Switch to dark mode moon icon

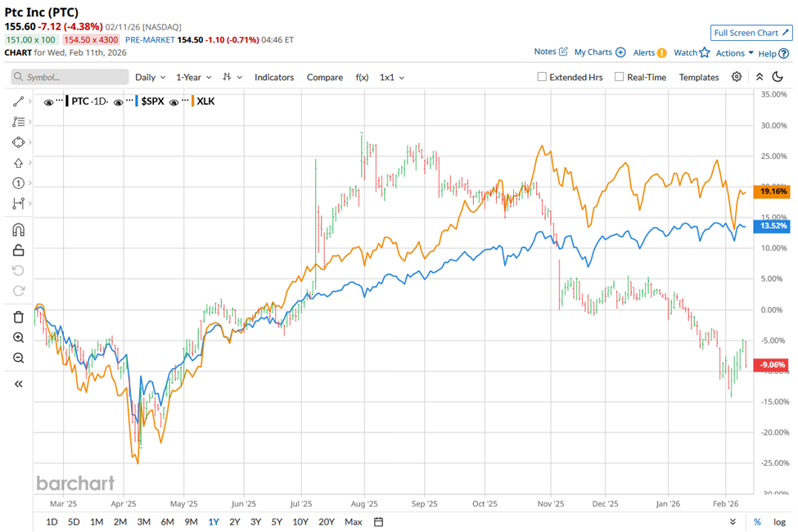pos(778,77)
